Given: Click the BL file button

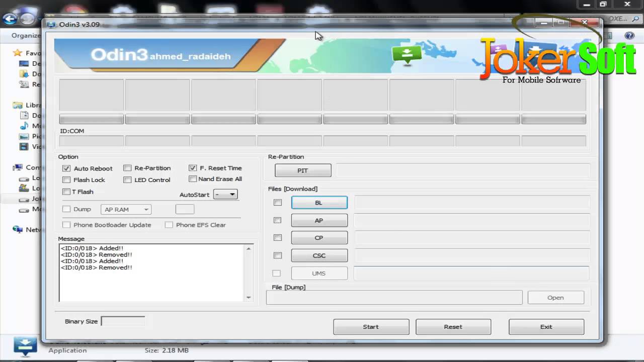Looking at the screenshot, I should [319, 203].
